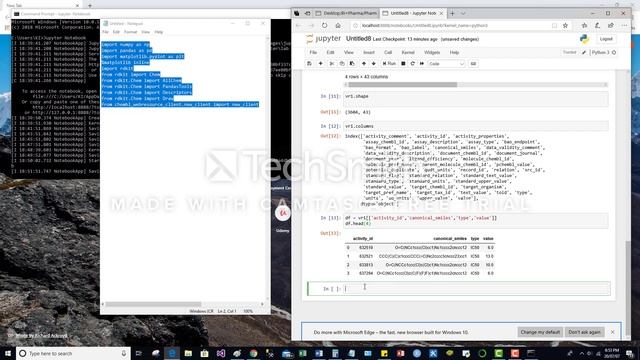Open the Jupyter Help menu
The width and height of the screenshot is (640, 360).
(x=454, y=53)
